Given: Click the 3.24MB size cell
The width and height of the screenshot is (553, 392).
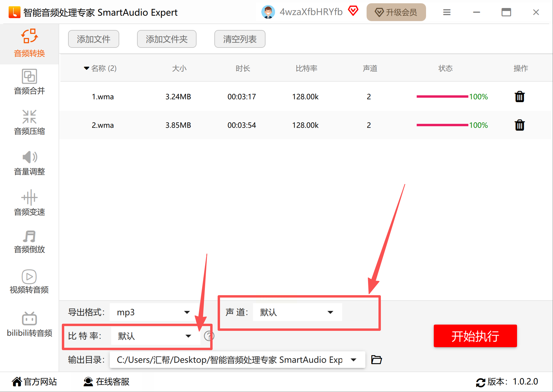Looking at the screenshot, I should pos(178,97).
